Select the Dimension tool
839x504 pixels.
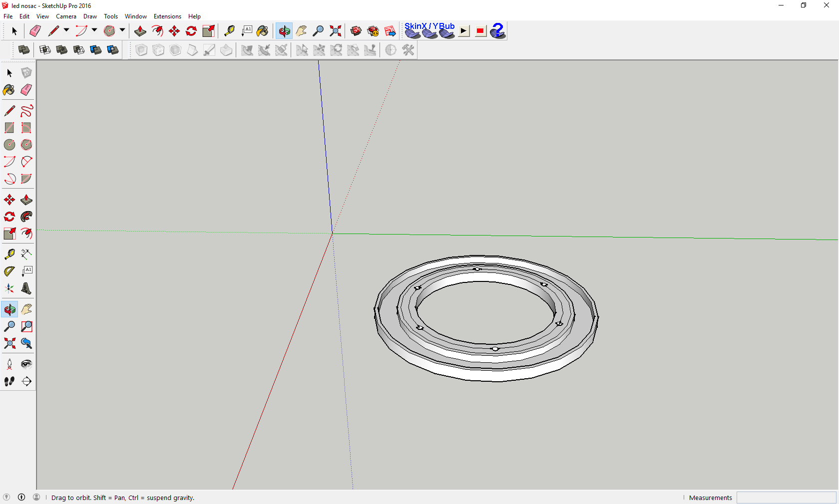tap(26, 253)
